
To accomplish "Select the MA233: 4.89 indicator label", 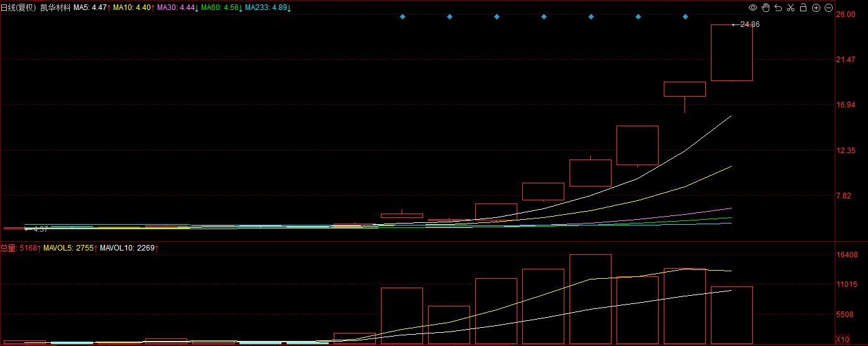I will [267, 8].
